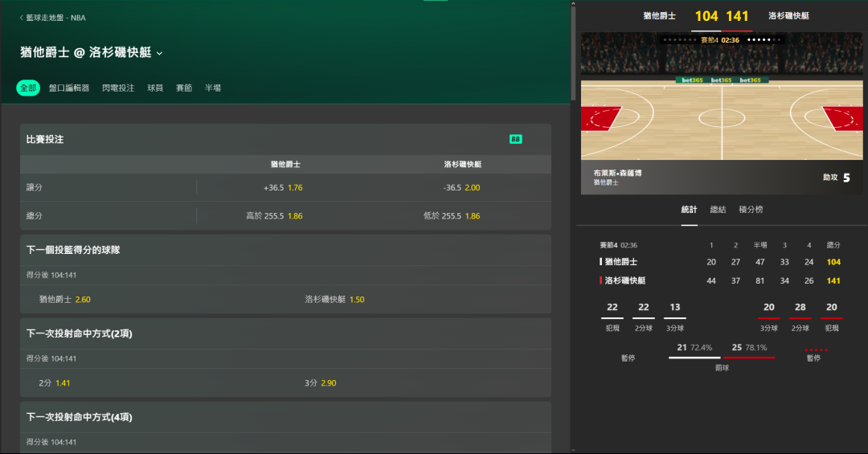This screenshot has height=454, width=868.
Task: Click 猶他爵士 team name in scoreboard header
Action: (x=659, y=16)
